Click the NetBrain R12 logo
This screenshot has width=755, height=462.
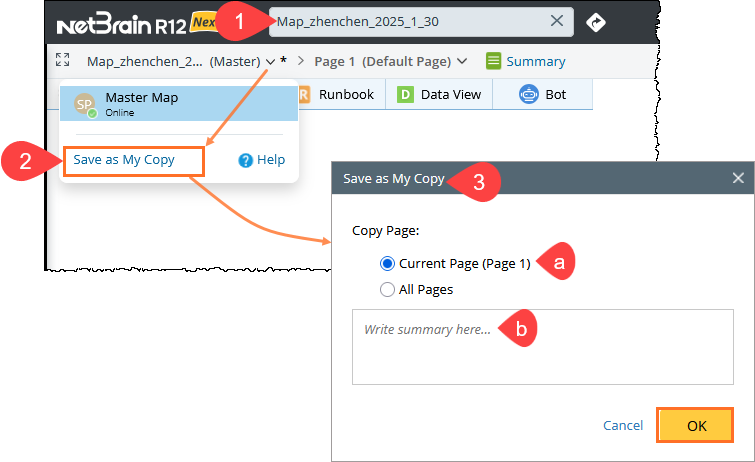tap(121, 24)
